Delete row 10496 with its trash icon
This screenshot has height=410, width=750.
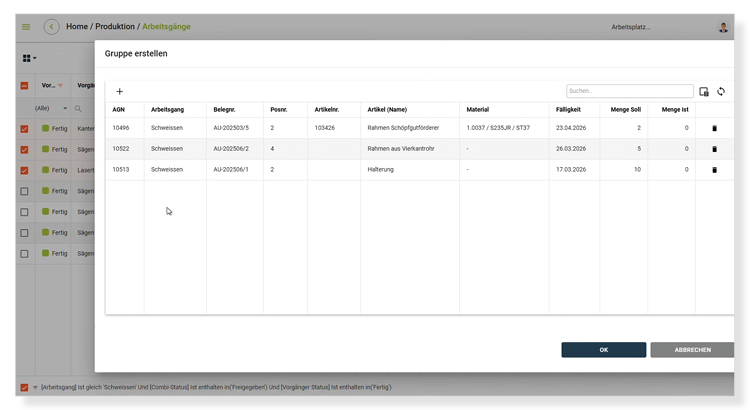pos(714,129)
